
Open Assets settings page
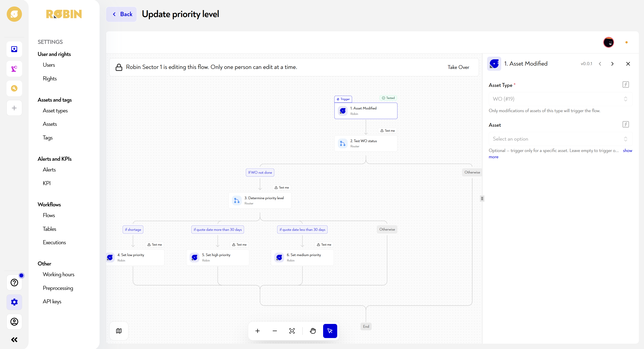click(50, 124)
